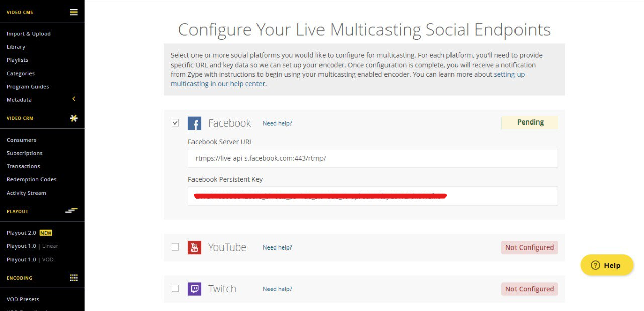Image resolution: width=644 pixels, height=311 pixels.
Task: Open VOD Presets
Action: [23, 299]
